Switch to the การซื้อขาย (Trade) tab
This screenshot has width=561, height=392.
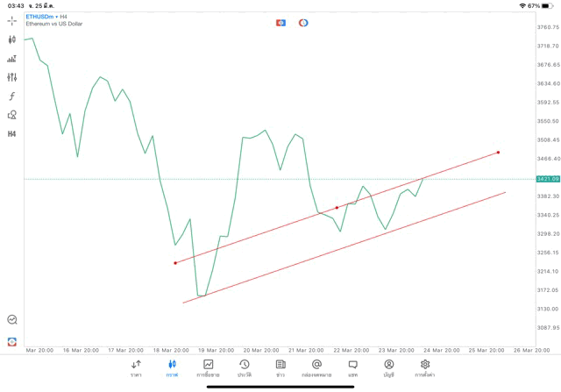pyautogui.click(x=208, y=367)
